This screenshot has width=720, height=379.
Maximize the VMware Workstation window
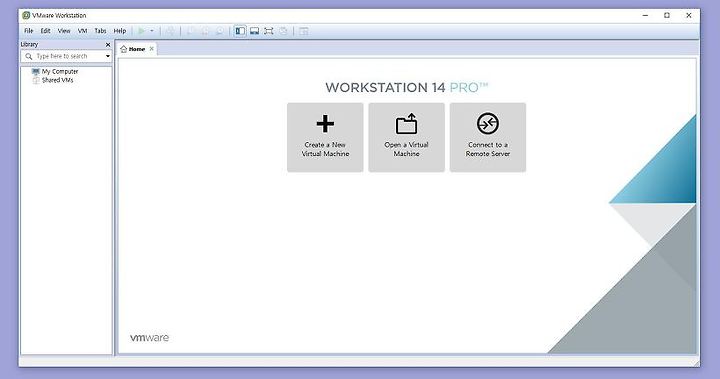(667, 15)
